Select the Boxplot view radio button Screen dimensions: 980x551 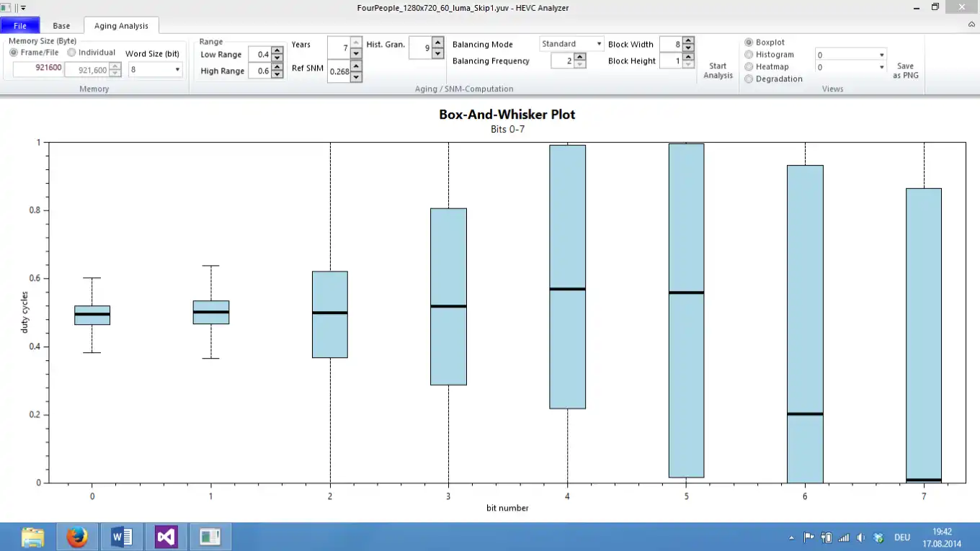[749, 42]
